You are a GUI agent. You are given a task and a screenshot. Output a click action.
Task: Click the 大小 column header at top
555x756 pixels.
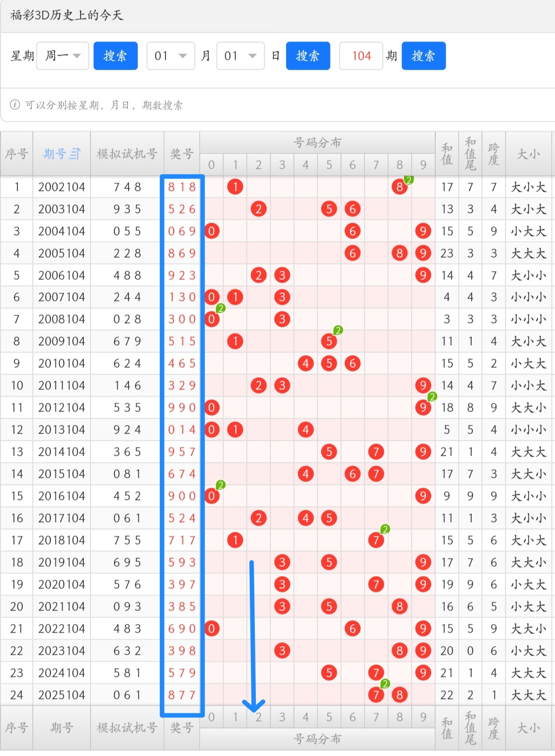(x=528, y=154)
